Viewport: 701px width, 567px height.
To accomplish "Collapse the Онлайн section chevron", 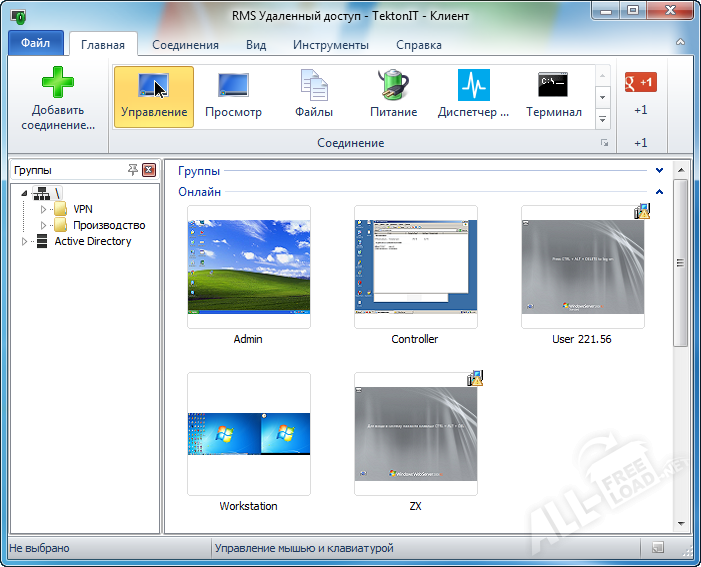I will point(660,192).
